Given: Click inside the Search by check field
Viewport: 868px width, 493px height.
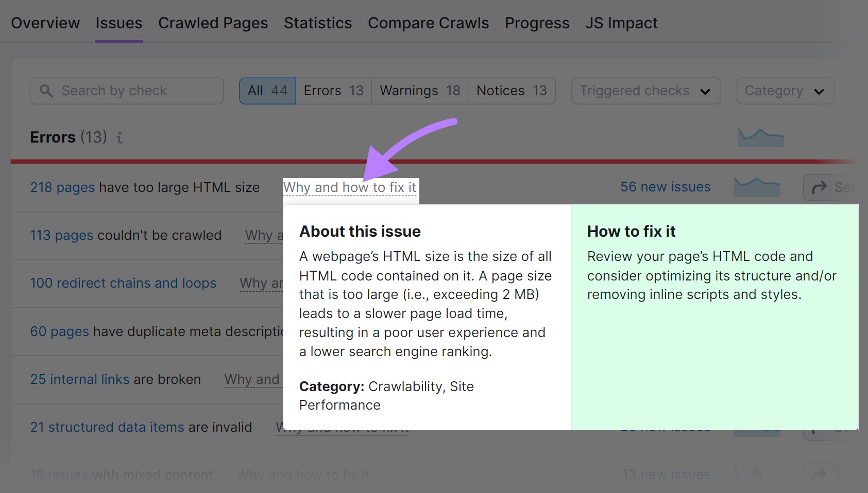Looking at the screenshot, I should [126, 91].
